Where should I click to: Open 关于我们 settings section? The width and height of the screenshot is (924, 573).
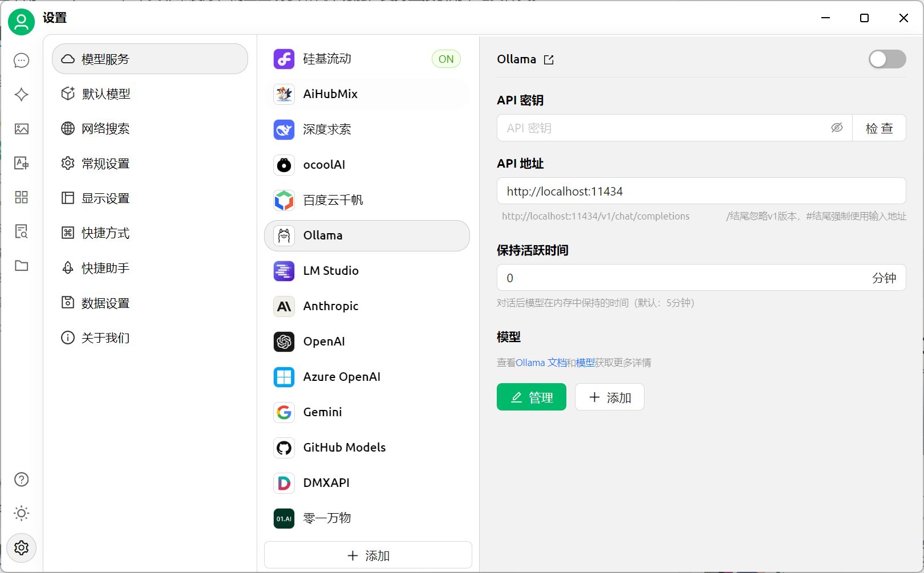click(150, 338)
